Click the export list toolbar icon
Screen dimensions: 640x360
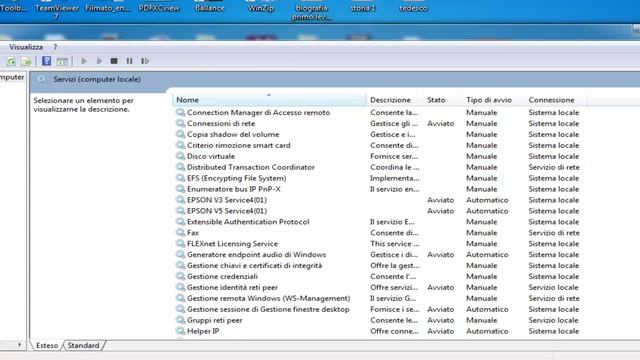click(26, 61)
